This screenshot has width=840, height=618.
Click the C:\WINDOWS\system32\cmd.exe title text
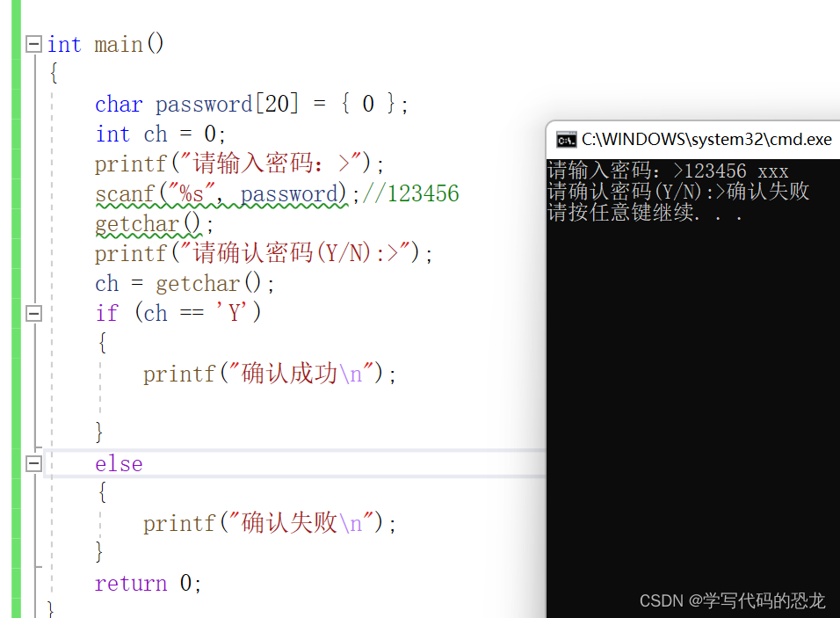tap(706, 140)
